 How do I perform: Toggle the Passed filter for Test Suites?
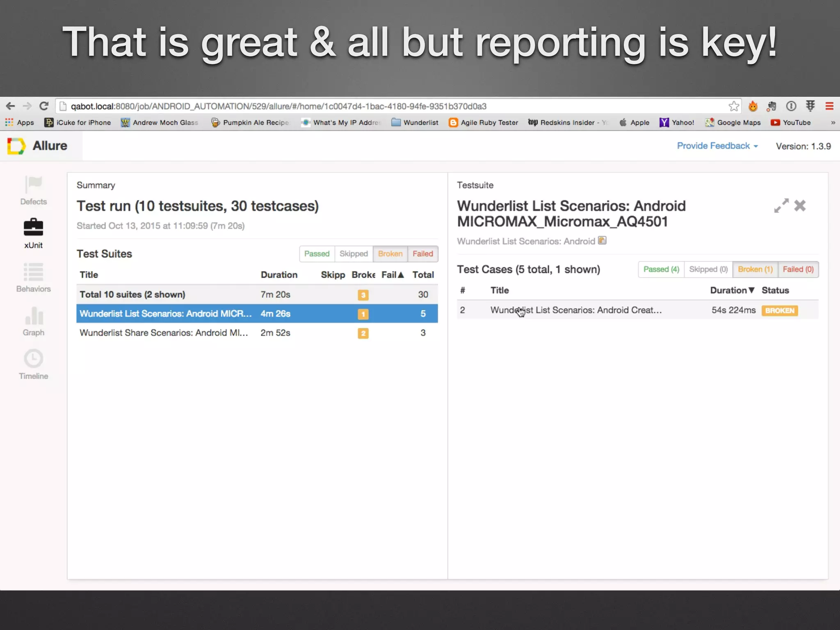(x=317, y=254)
